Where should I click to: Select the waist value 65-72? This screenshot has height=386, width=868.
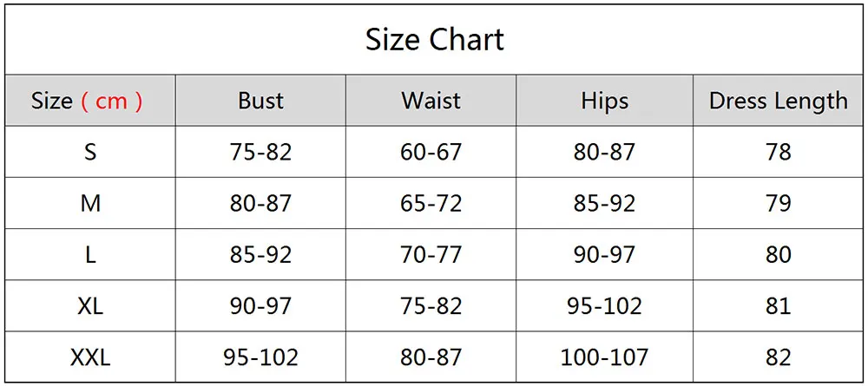pos(431,203)
